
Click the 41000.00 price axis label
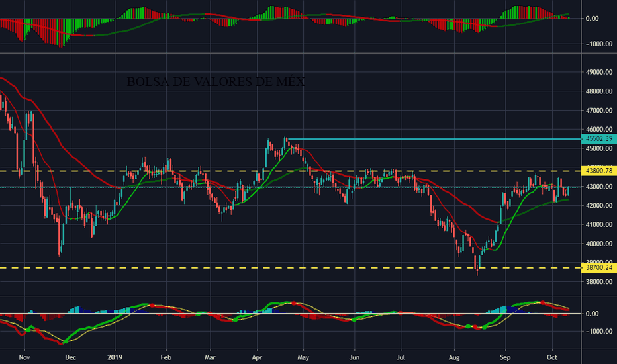pyautogui.click(x=599, y=225)
